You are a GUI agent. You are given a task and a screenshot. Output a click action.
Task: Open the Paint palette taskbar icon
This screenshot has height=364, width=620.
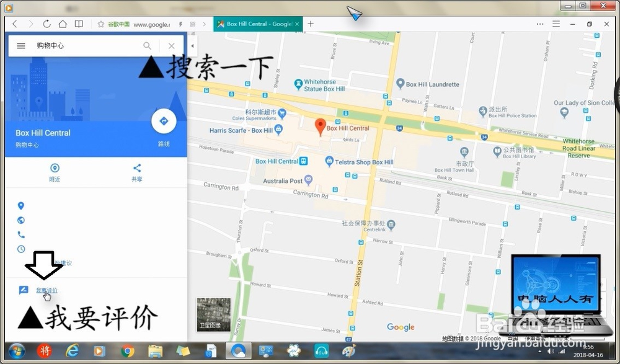tap(348, 351)
